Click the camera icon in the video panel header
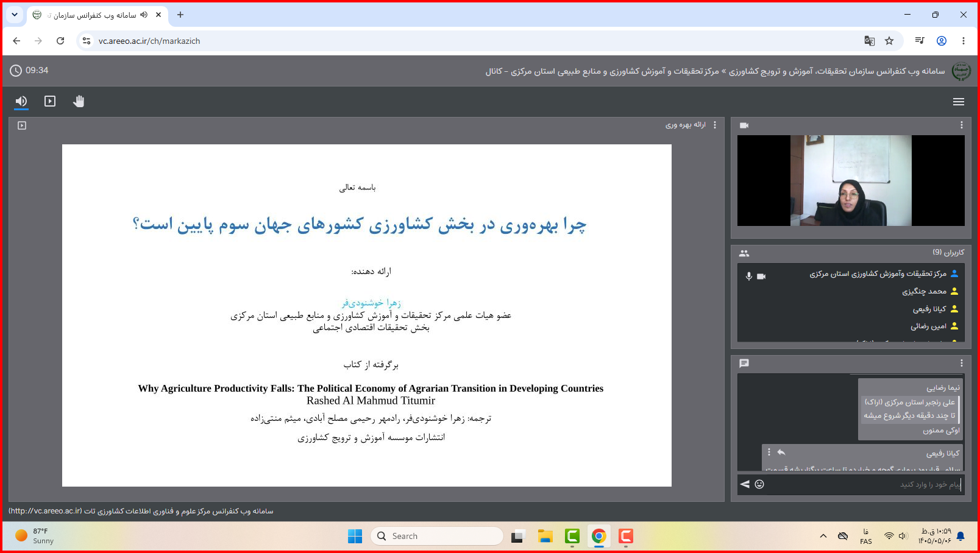 (744, 125)
